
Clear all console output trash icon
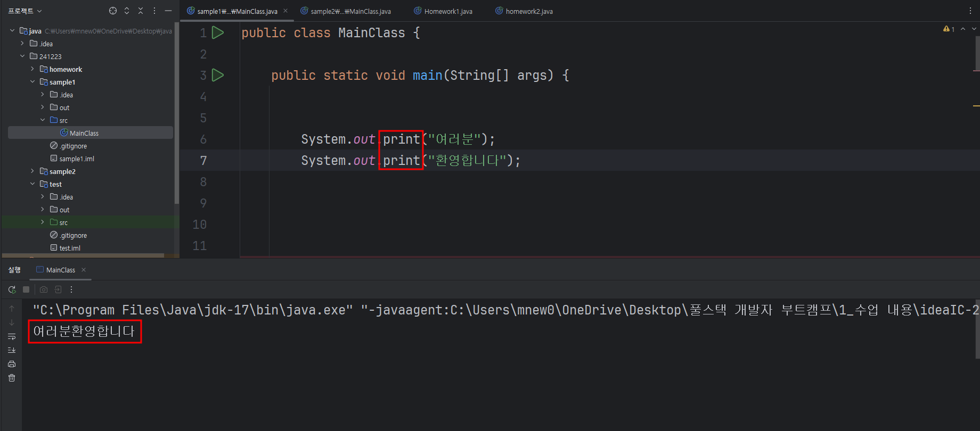point(12,378)
